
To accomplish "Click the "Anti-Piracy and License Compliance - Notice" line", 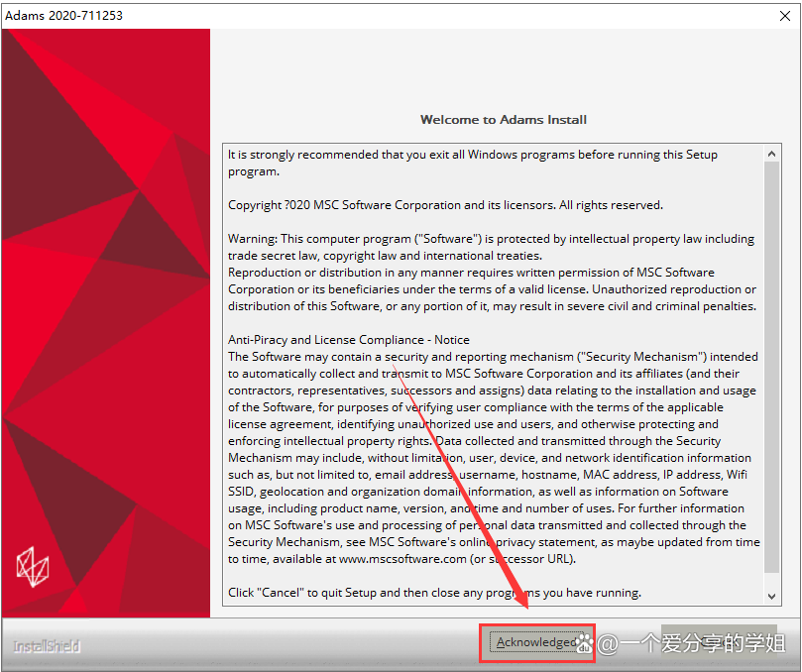I will pyautogui.click(x=348, y=340).
